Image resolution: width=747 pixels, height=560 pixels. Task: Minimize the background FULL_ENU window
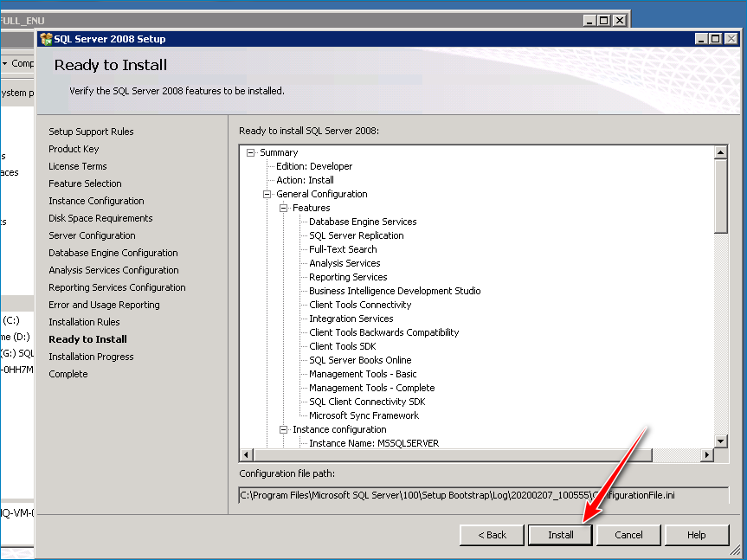(589, 21)
